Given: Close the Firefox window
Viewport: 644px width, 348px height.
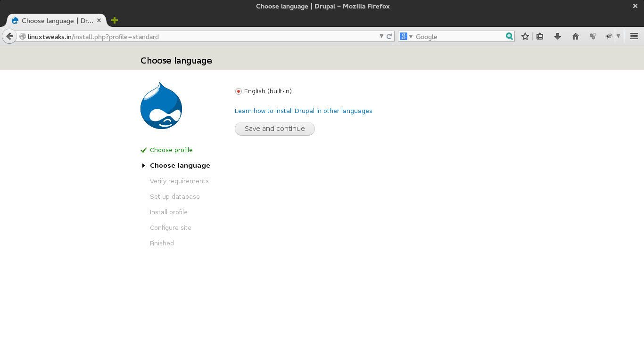Looking at the screenshot, I should point(635,6).
